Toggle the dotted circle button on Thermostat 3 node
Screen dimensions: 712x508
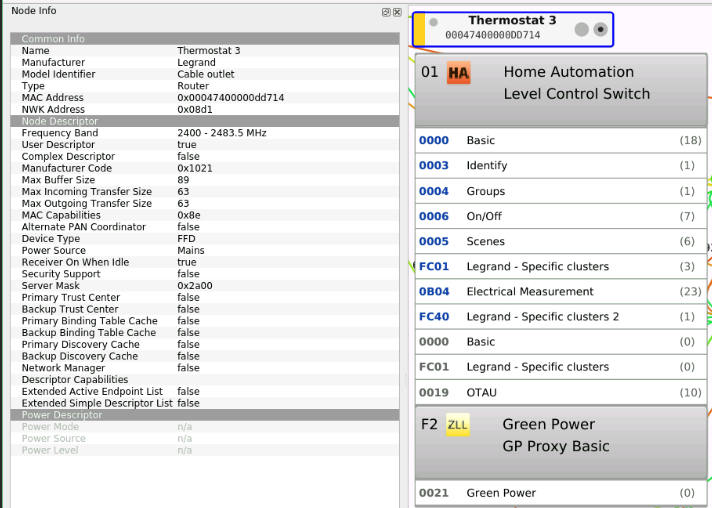tap(600, 30)
